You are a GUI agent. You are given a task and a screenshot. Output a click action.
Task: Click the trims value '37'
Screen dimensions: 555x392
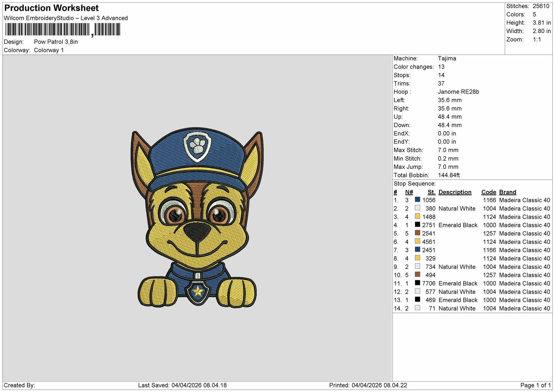(x=441, y=83)
